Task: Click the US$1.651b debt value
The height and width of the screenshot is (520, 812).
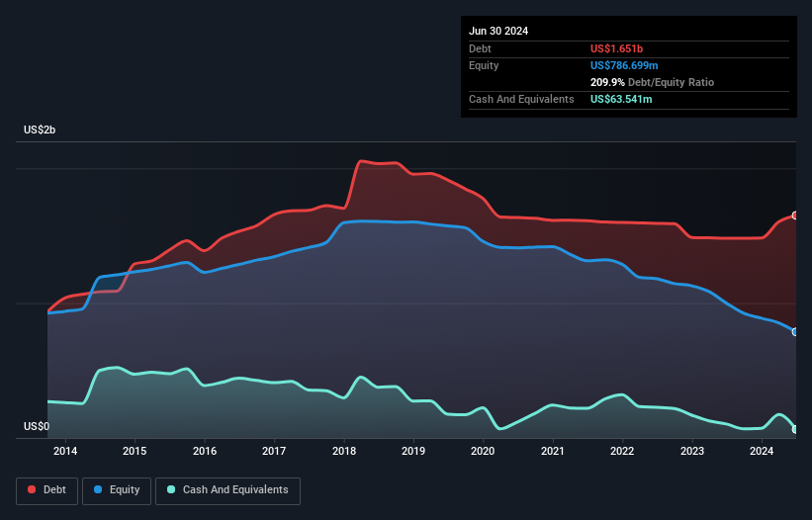Action: click(x=616, y=48)
